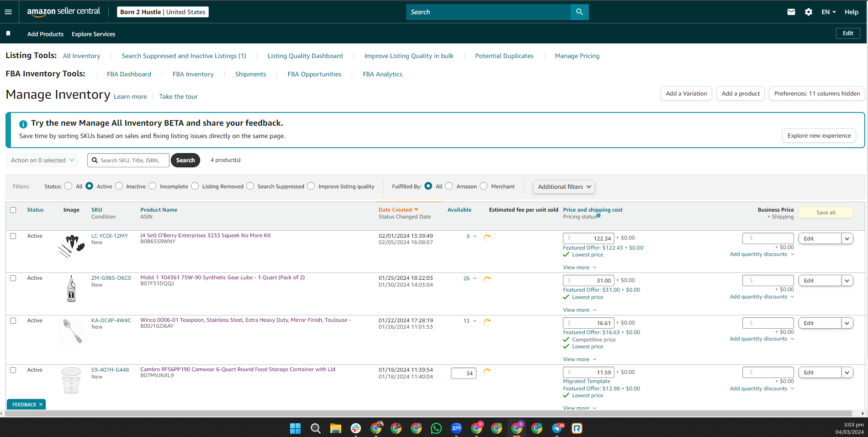Open WhatsApp from the taskbar

pos(436,428)
